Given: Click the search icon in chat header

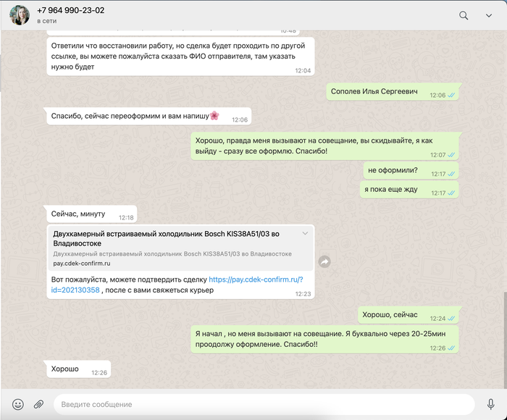Looking at the screenshot, I should (464, 15).
